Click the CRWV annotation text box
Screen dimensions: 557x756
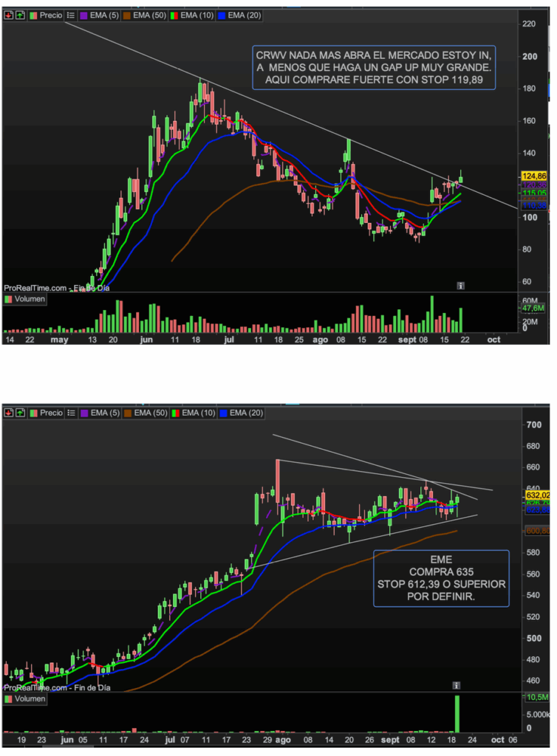coord(373,67)
